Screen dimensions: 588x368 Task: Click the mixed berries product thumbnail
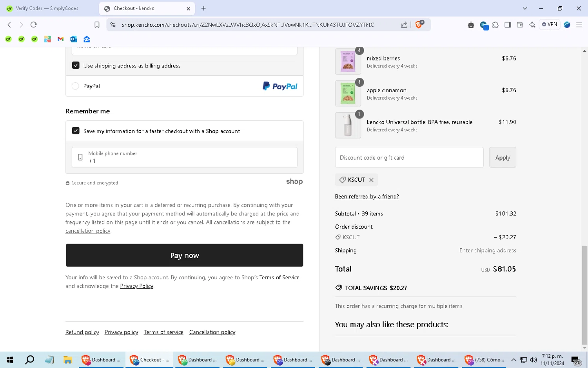tap(348, 62)
